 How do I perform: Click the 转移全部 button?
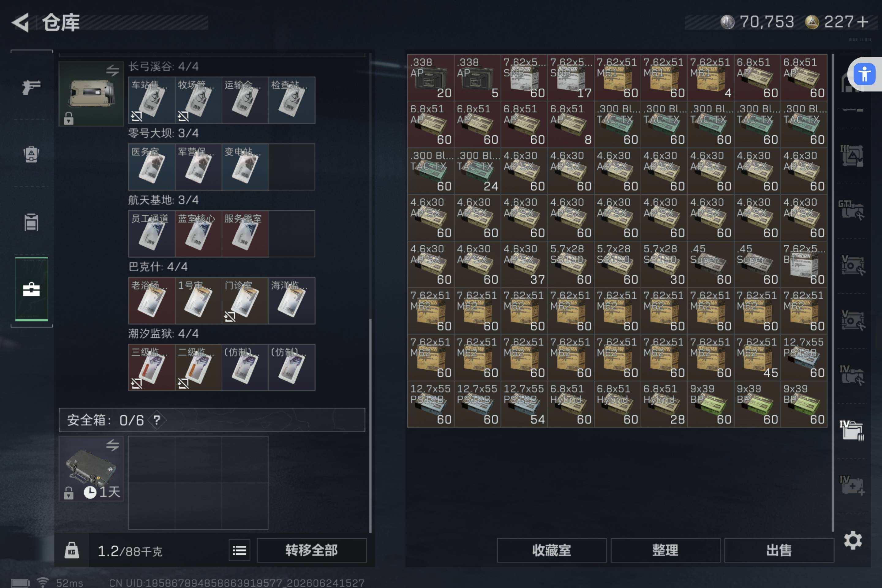point(312,550)
